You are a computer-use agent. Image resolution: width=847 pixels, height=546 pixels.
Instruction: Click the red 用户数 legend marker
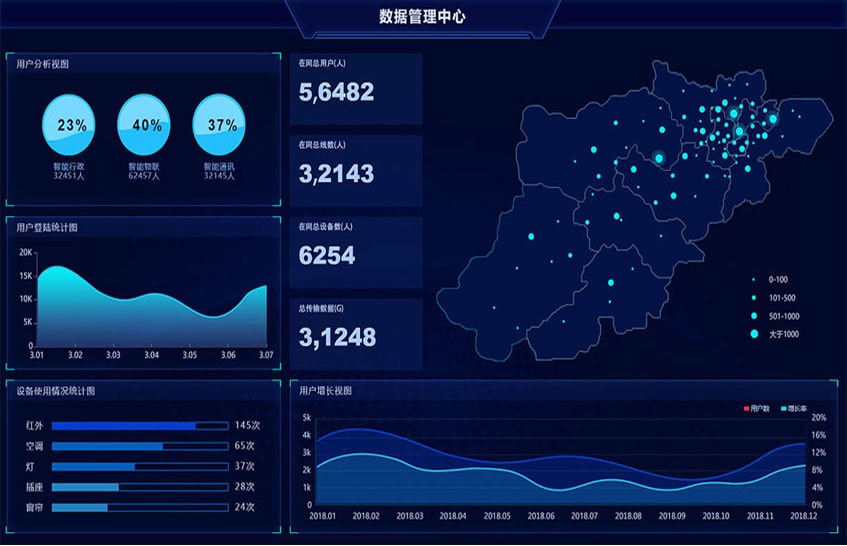point(745,408)
